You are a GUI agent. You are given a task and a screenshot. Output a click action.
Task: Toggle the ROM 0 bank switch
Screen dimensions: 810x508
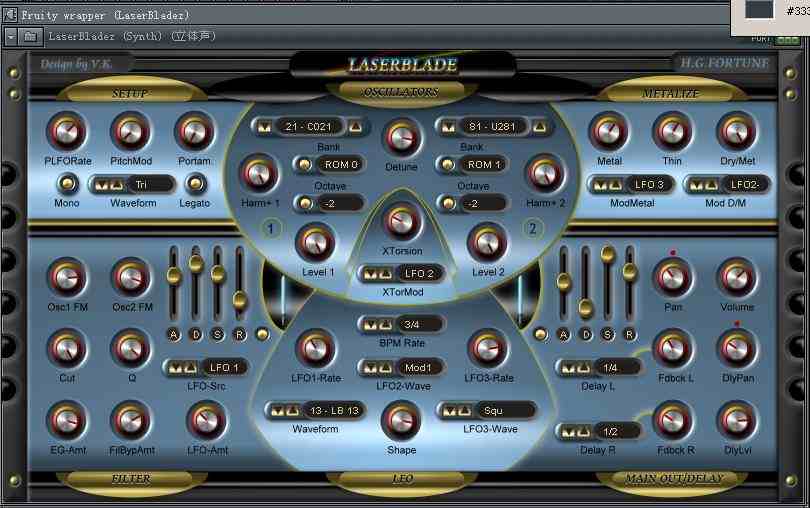click(x=304, y=165)
